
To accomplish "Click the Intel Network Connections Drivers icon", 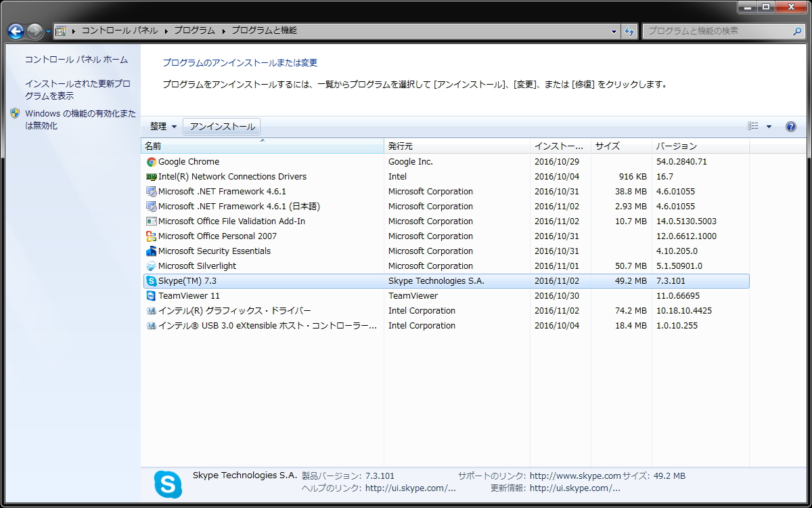I will 152,177.
